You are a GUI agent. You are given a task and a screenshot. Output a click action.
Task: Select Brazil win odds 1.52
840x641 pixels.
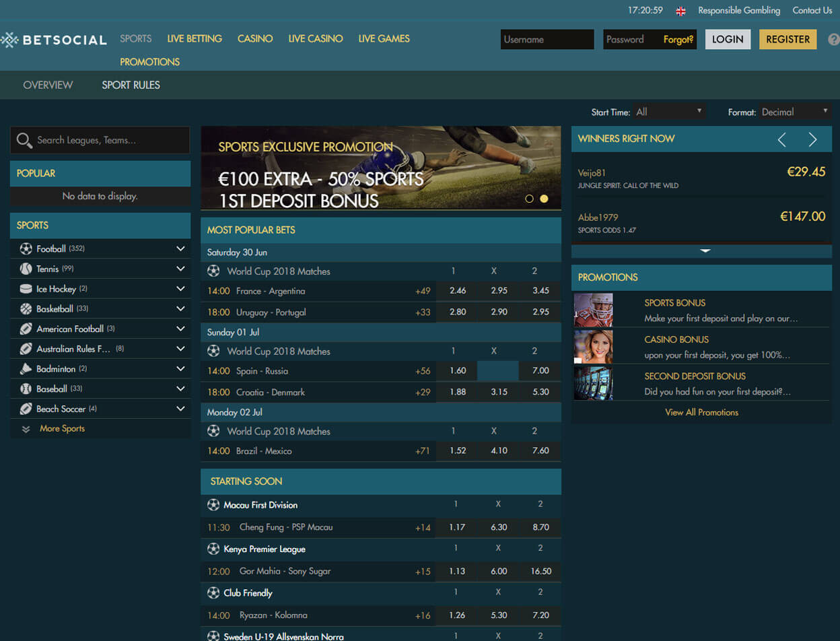tap(457, 450)
